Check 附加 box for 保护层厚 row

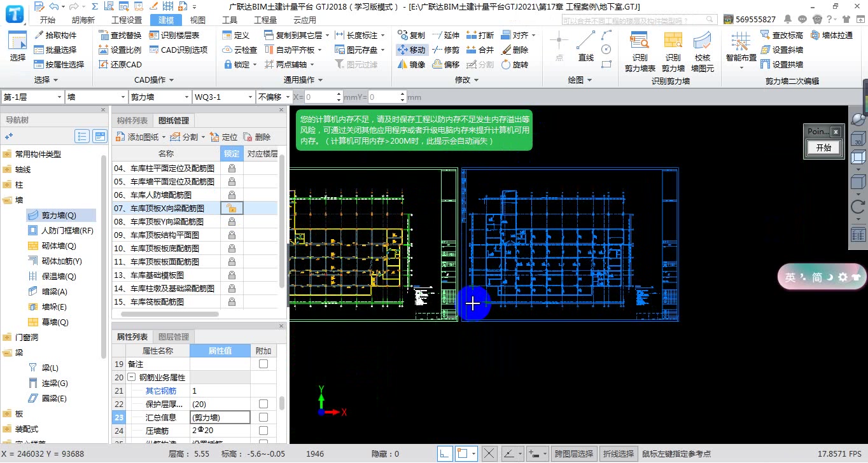click(263, 404)
